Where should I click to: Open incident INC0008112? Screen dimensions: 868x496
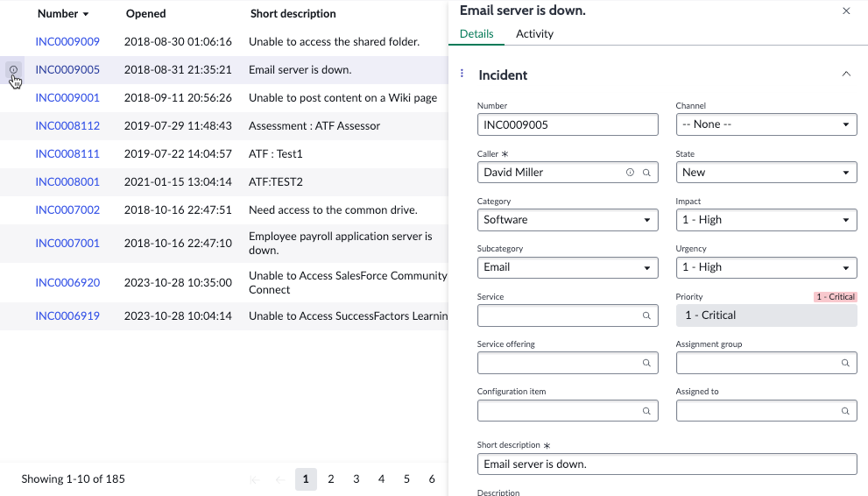coord(67,125)
